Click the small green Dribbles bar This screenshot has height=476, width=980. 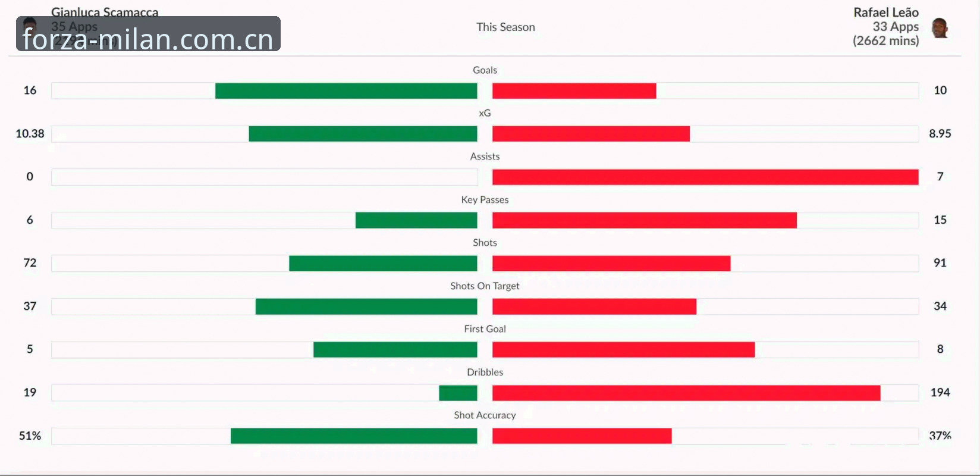pyautogui.click(x=458, y=393)
